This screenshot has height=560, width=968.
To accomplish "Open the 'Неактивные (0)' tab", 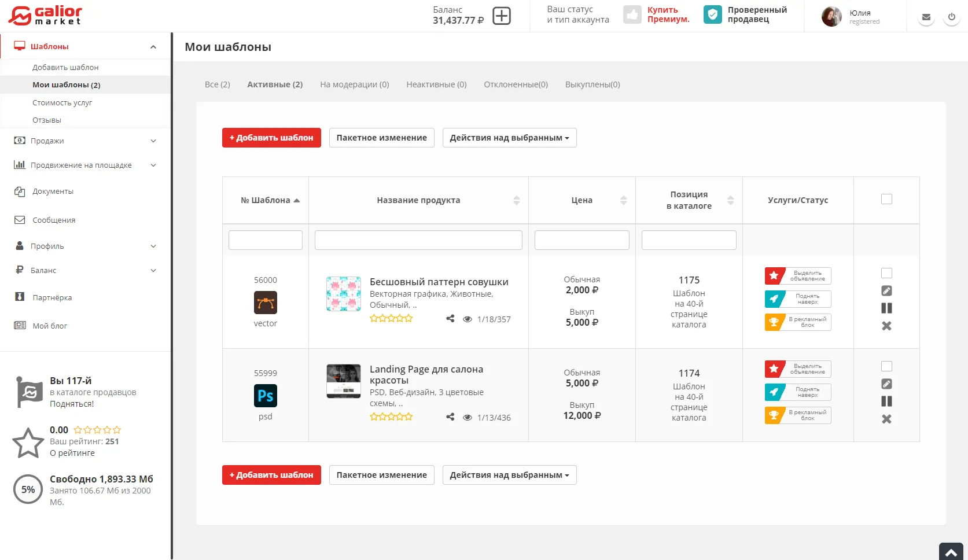I will [436, 84].
